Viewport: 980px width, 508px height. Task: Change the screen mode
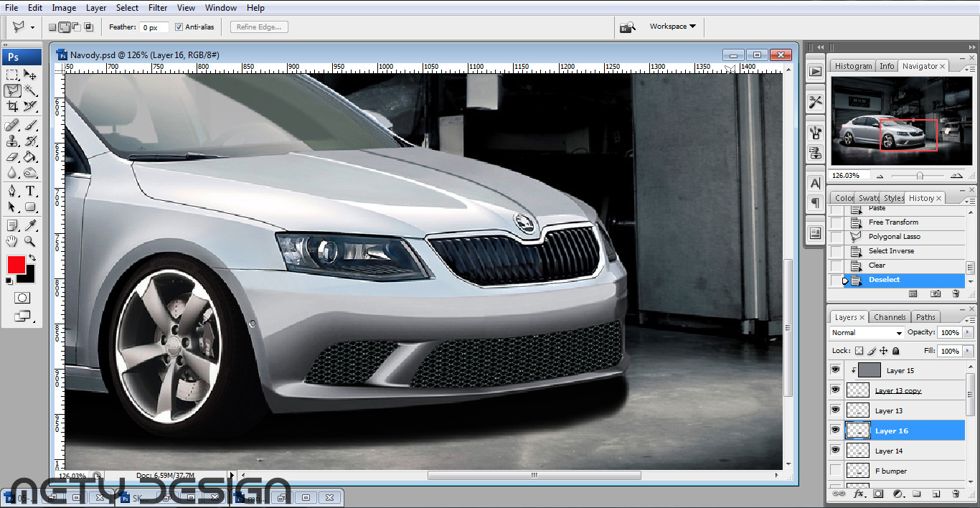22,316
